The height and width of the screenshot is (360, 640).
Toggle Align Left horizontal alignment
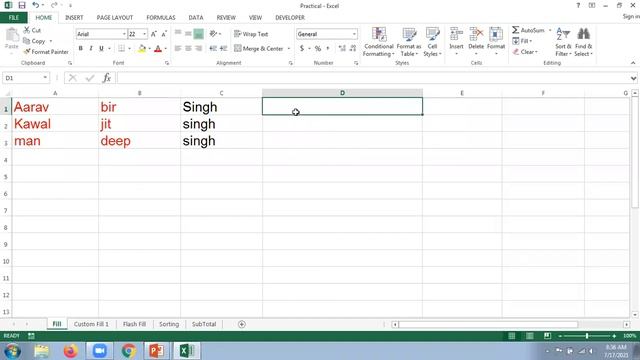tap(178, 49)
